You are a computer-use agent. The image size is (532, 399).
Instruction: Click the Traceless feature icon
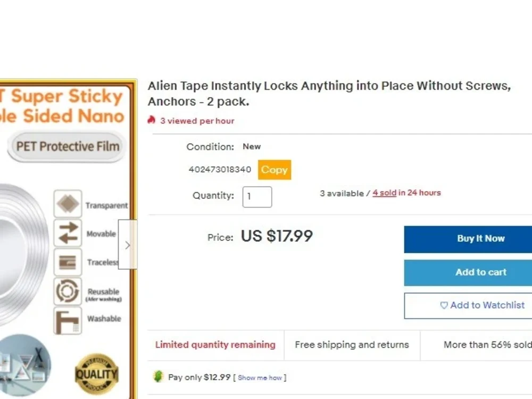tap(68, 262)
